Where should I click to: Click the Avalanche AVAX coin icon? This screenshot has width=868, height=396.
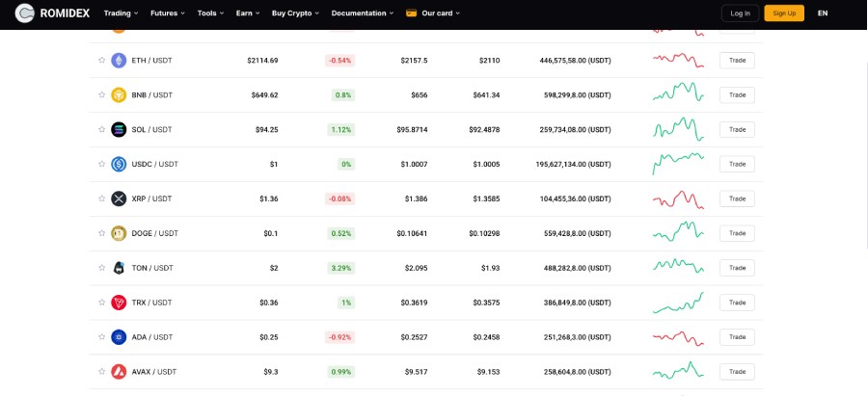coord(119,372)
